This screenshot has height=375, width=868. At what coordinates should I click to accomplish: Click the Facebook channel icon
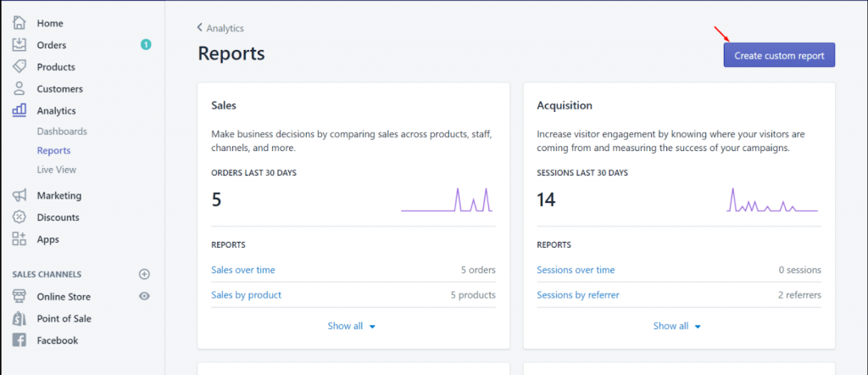point(19,340)
